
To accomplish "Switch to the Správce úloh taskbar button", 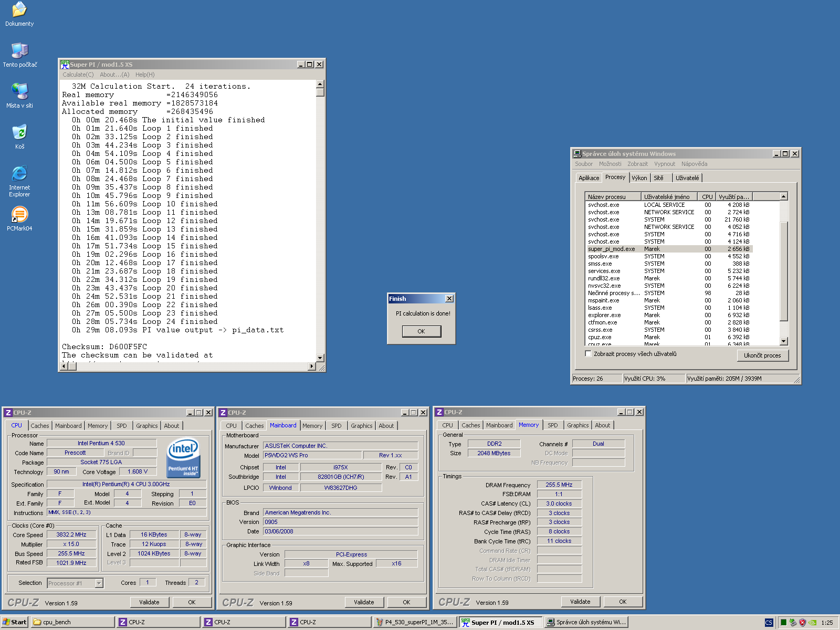I will click(586, 622).
